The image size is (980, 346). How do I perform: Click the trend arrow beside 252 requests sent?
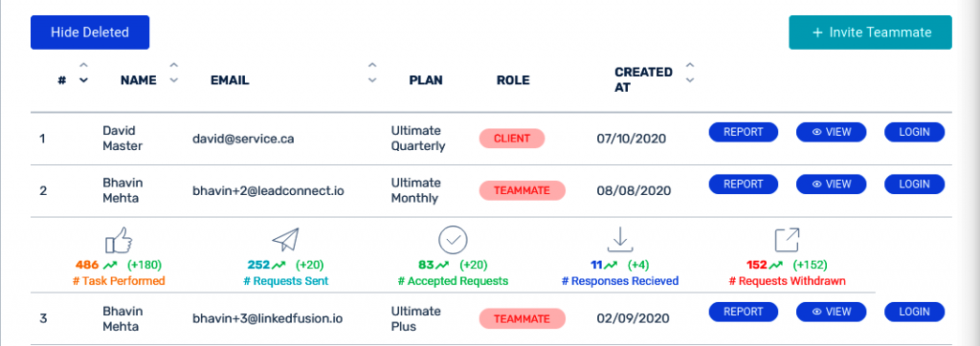pyautogui.click(x=278, y=265)
